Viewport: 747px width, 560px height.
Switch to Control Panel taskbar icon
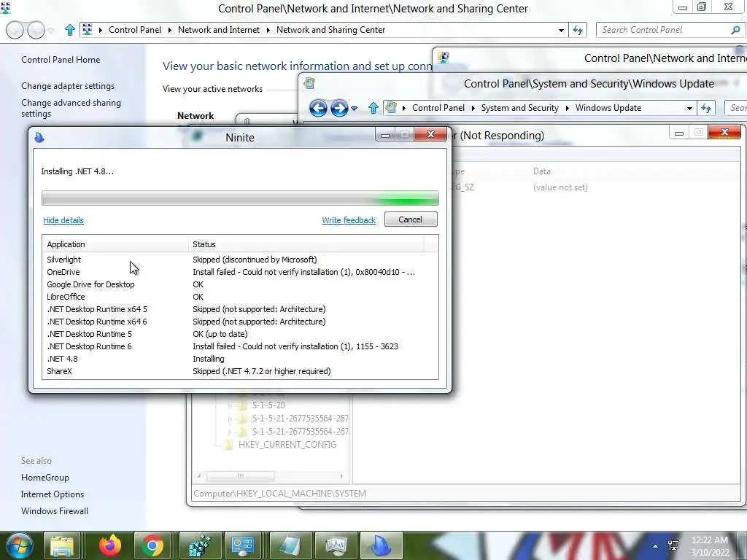pyautogui.click(x=242, y=545)
